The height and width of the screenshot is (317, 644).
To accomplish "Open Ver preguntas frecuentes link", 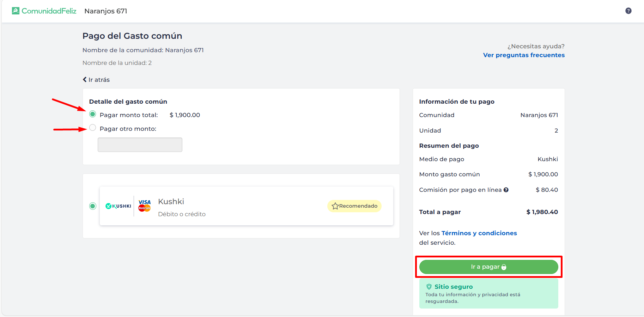I will coord(524,55).
